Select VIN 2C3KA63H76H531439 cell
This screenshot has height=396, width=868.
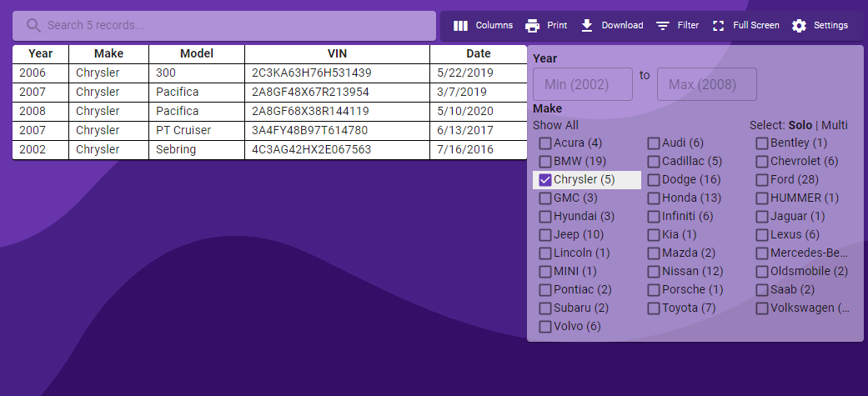coord(337,73)
